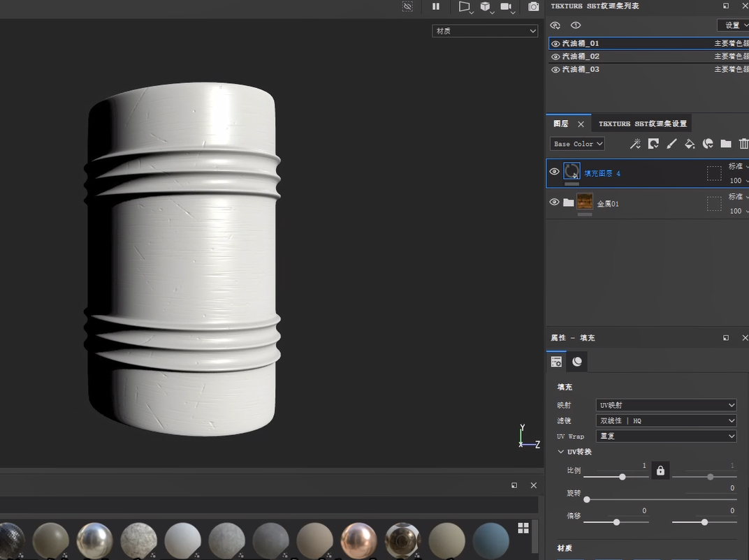Click the add folder icon in layers

pos(726,144)
